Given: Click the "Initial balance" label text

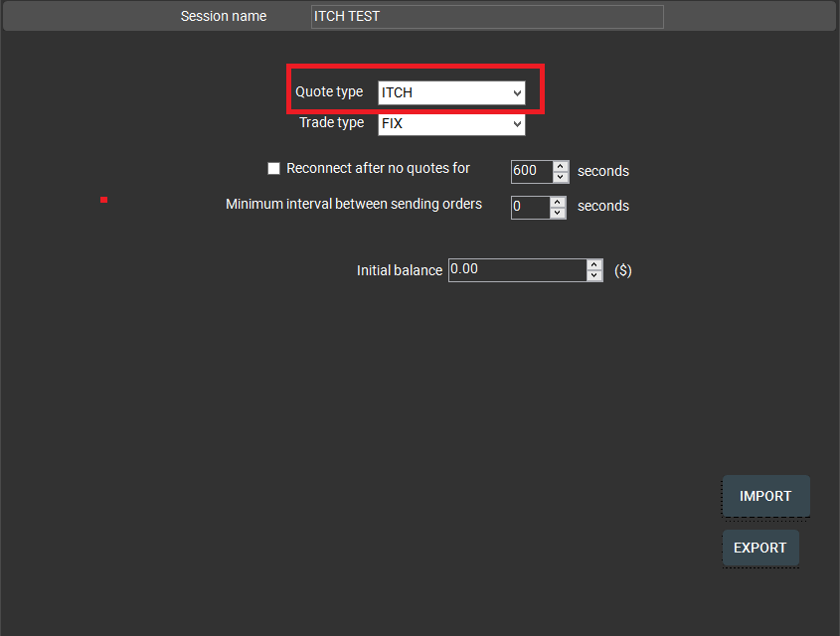Looking at the screenshot, I should tap(400, 270).
